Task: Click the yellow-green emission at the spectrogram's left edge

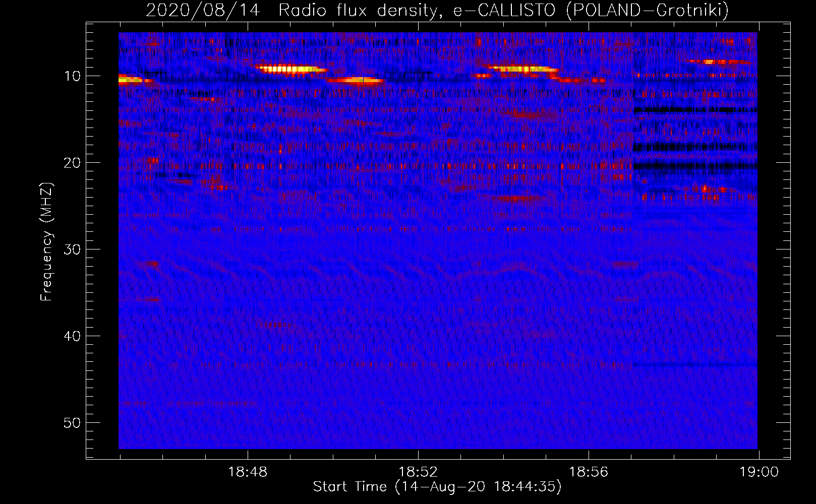Action: (130, 79)
